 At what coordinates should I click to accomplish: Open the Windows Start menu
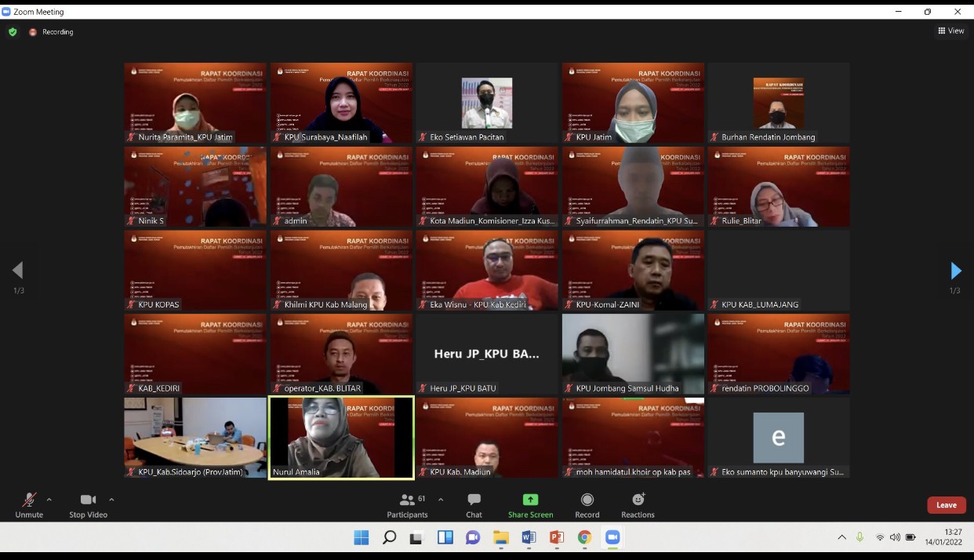coord(362,537)
